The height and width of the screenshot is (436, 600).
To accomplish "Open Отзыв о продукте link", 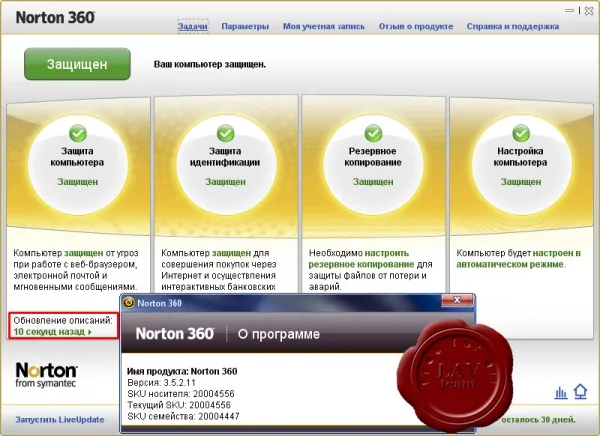I will coord(416,26).
